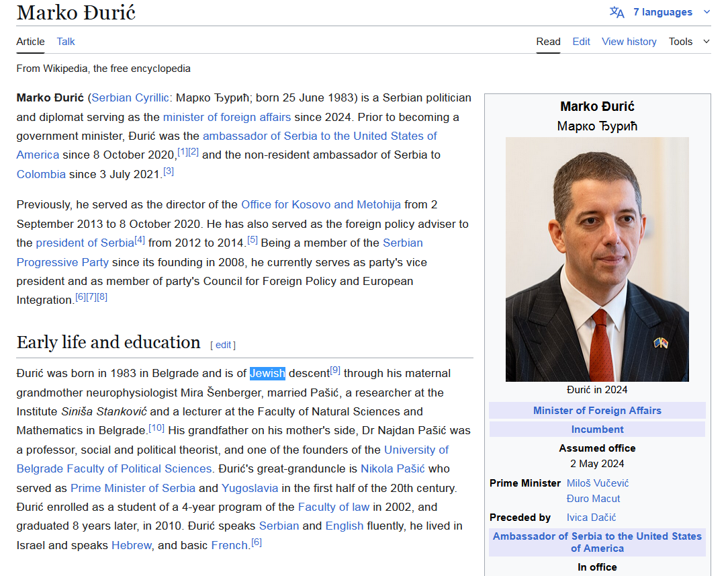This screenshot has height=576, width=728.
Task: Open the Nikola Pašić link
Action: click(x=393, y=468)
